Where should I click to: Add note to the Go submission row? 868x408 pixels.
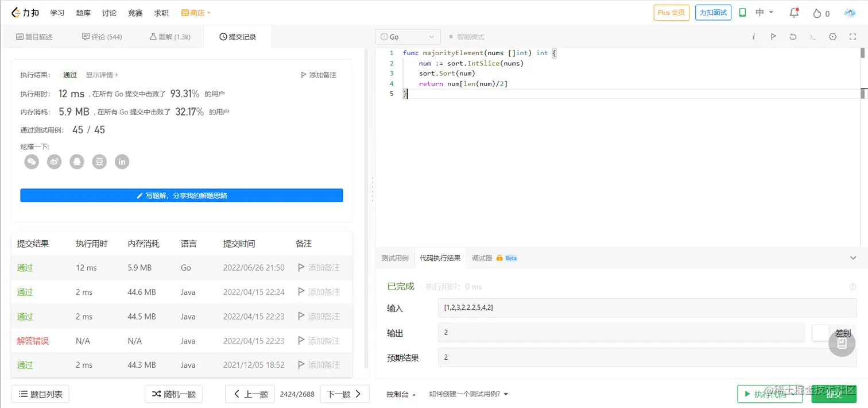pyautogui.click(x=319, y=268)
